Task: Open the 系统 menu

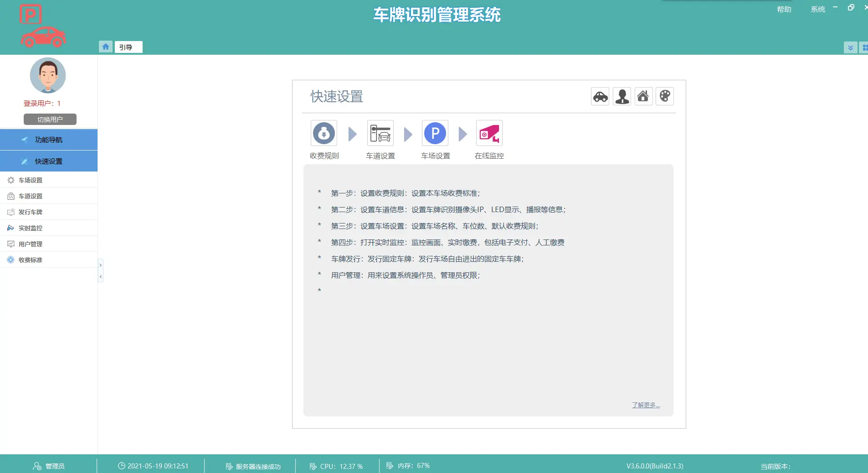Action: pyautogui.click(x=818, y=9)
